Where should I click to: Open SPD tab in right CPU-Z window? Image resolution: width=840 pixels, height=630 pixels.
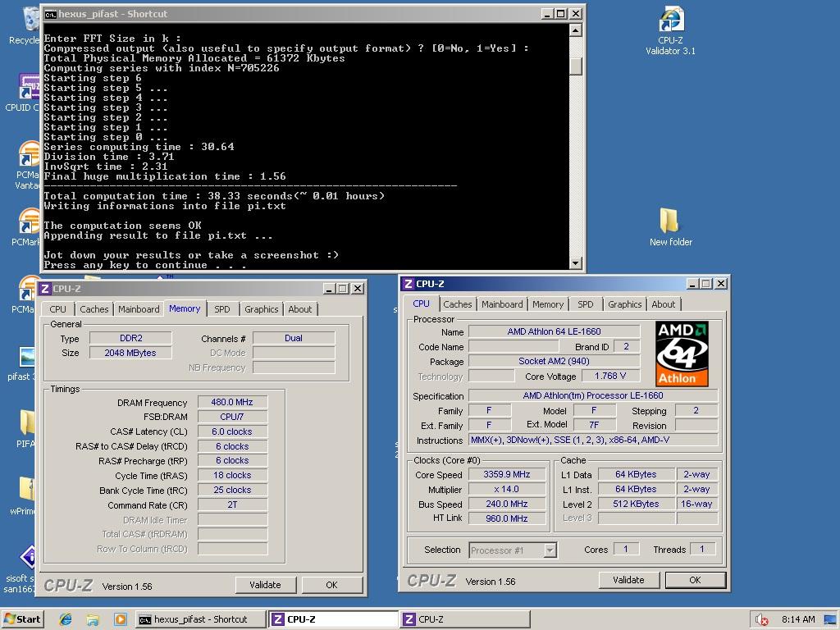585,304
